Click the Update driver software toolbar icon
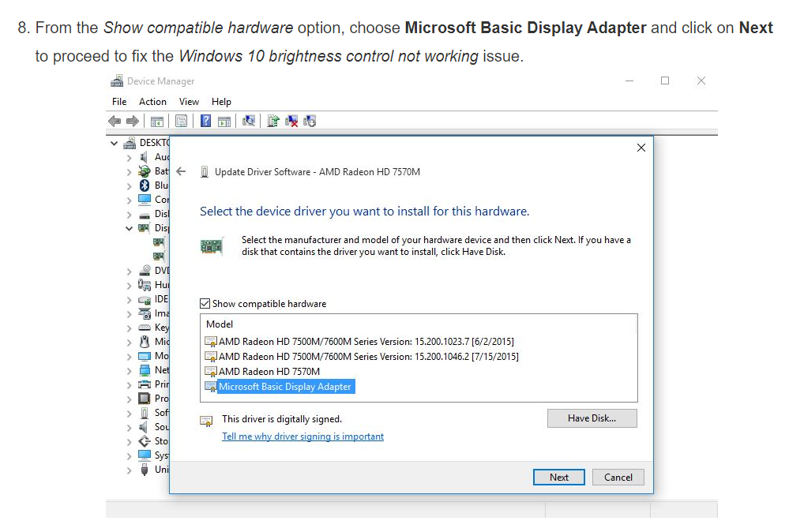789x532 pixels. coord(273,121)
